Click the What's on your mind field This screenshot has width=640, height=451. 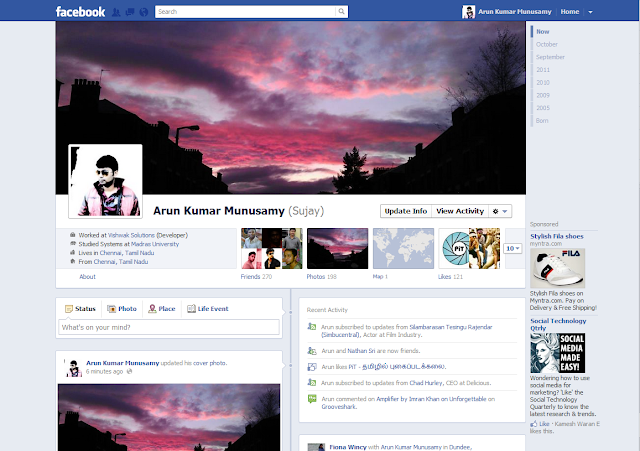(169, 327)
